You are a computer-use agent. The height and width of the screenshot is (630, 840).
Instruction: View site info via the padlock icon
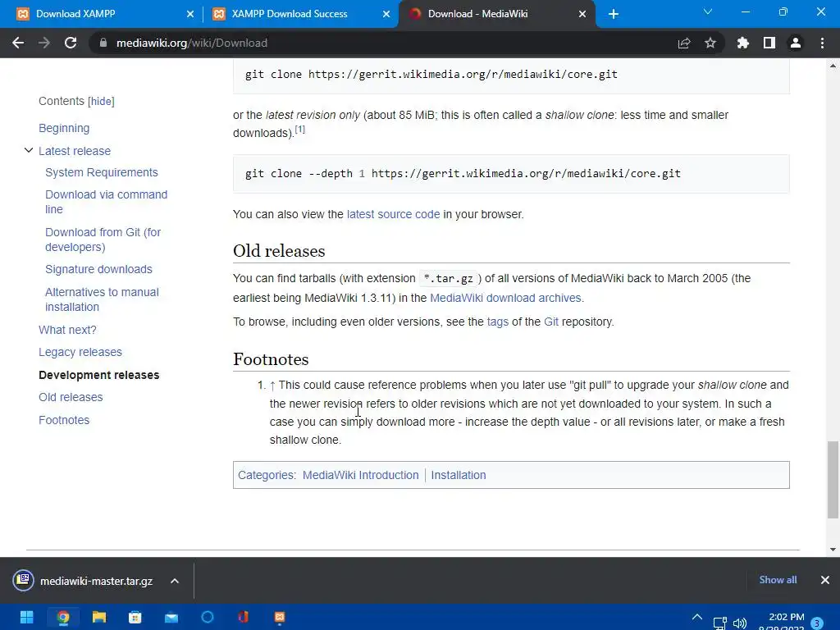click(x=103, y=43)
